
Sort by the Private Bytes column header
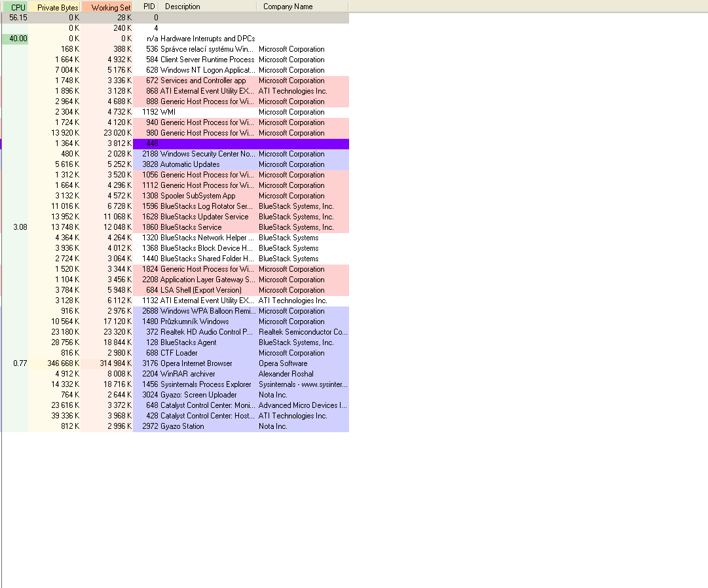[54, 7]
